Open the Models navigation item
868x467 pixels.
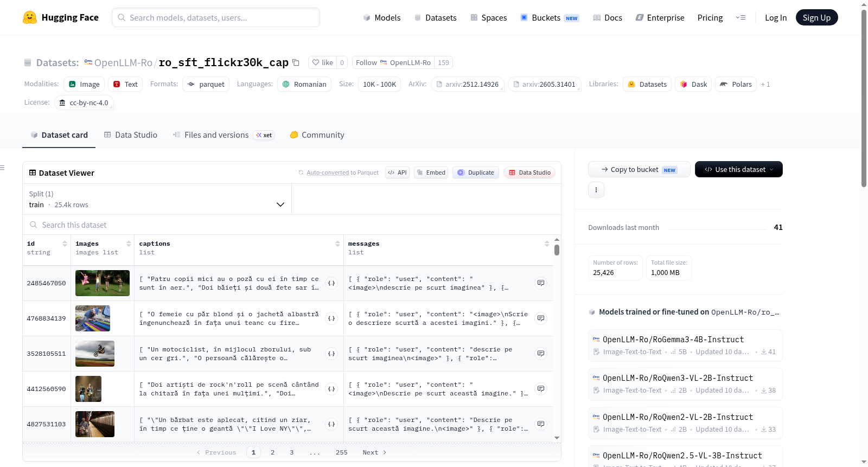pyautogui.click(x=382, y=18)
